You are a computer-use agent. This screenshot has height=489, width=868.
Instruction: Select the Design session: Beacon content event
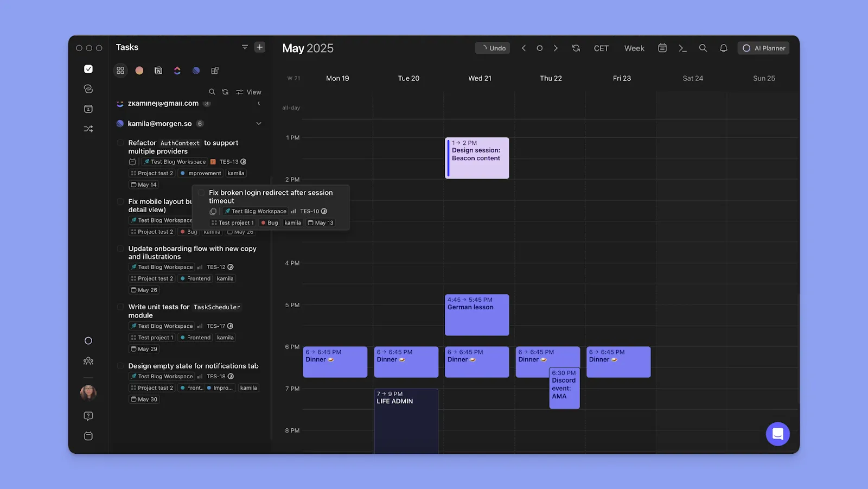tap(477, 157)
